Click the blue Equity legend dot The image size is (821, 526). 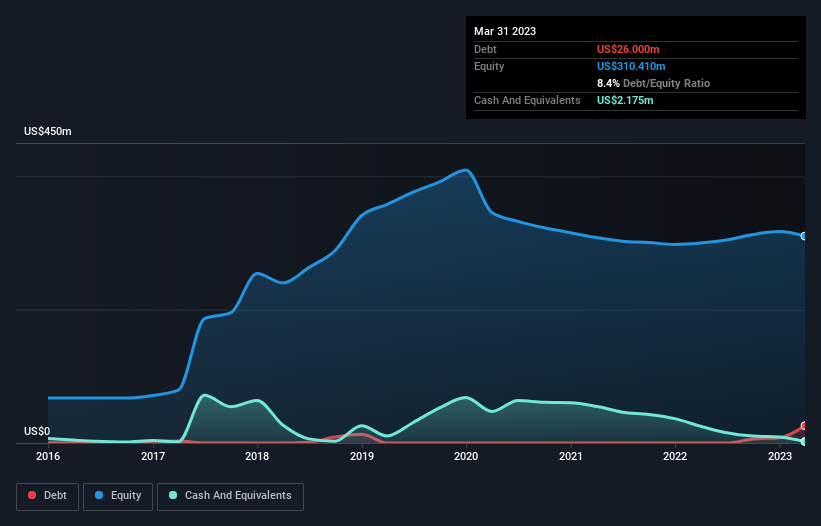point(98,495)
